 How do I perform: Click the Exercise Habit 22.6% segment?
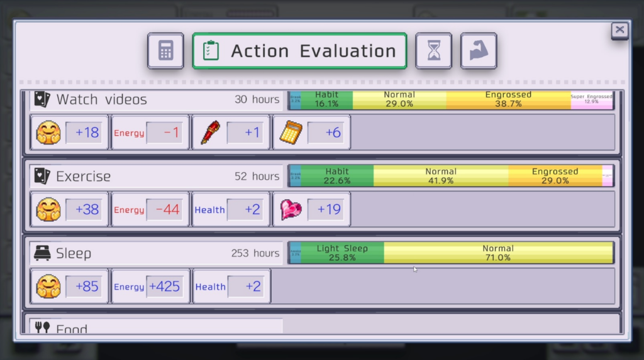point(337,176)
